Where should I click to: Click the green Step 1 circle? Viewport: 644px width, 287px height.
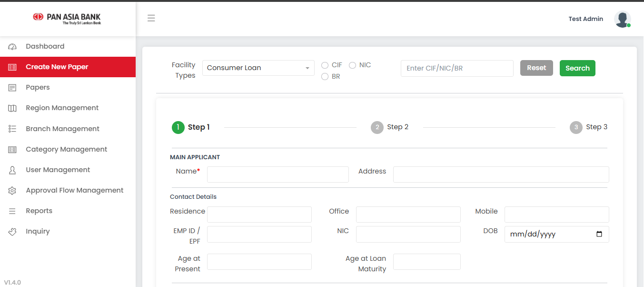(178, 127)
